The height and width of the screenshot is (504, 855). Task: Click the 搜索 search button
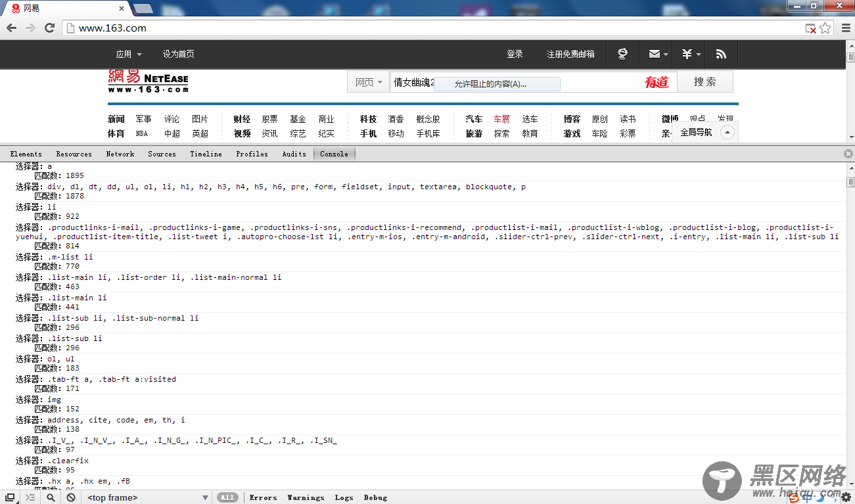[x=705, y=82]
